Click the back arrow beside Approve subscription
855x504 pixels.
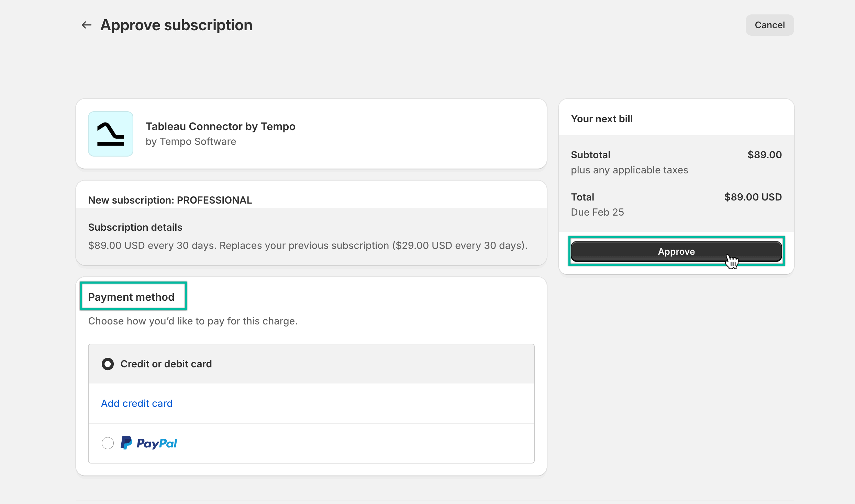pos(86,25)
